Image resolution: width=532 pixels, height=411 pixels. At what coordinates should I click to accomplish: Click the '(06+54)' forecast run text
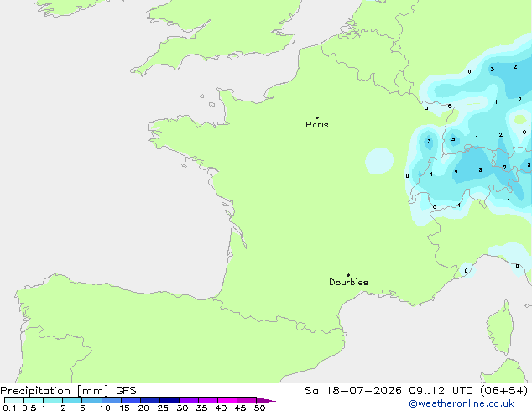[504, 391]
